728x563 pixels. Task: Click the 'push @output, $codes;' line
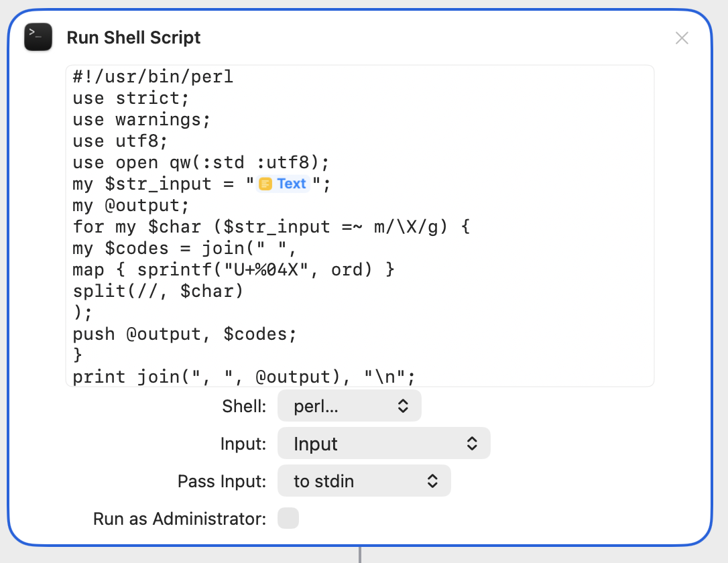184,334
